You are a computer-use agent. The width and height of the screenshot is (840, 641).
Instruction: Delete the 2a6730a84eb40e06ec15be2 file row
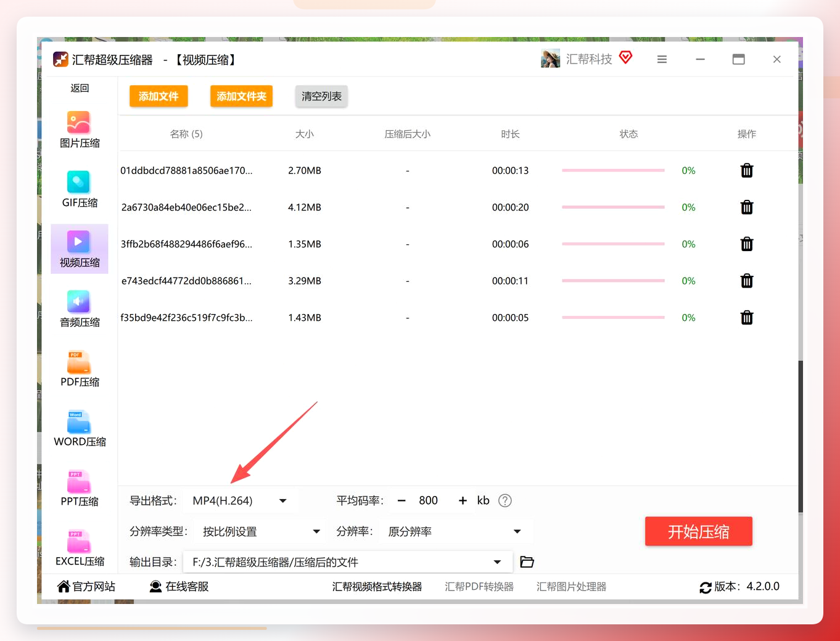747,207
